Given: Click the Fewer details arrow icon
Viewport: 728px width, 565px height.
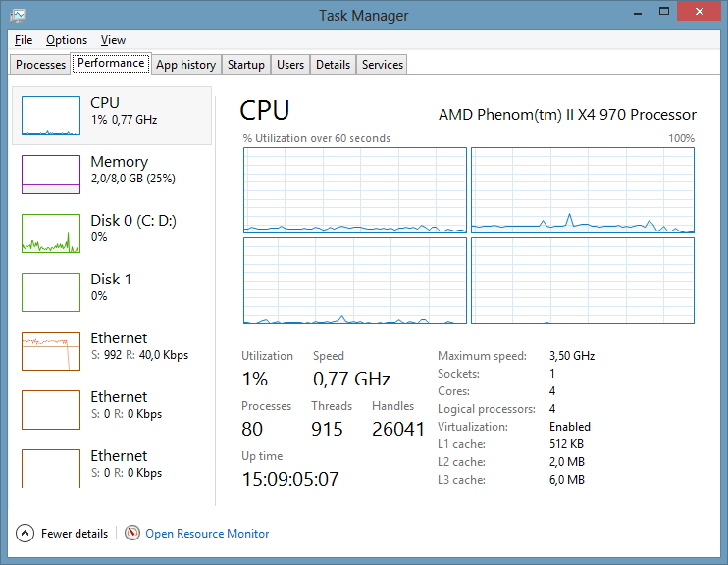Looking at the screenshot, I should (x=26, y=533).
